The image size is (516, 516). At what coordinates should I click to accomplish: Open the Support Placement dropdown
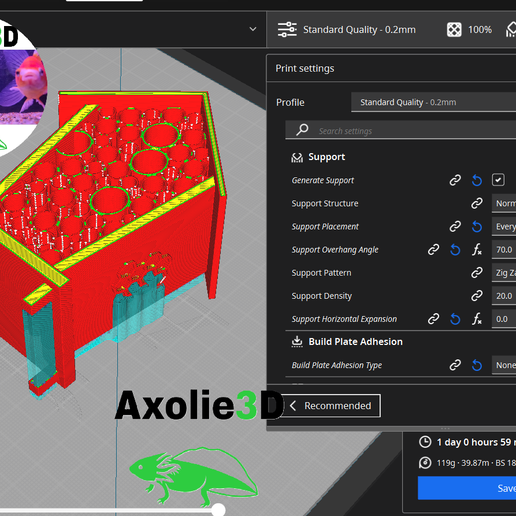[504, 227]
